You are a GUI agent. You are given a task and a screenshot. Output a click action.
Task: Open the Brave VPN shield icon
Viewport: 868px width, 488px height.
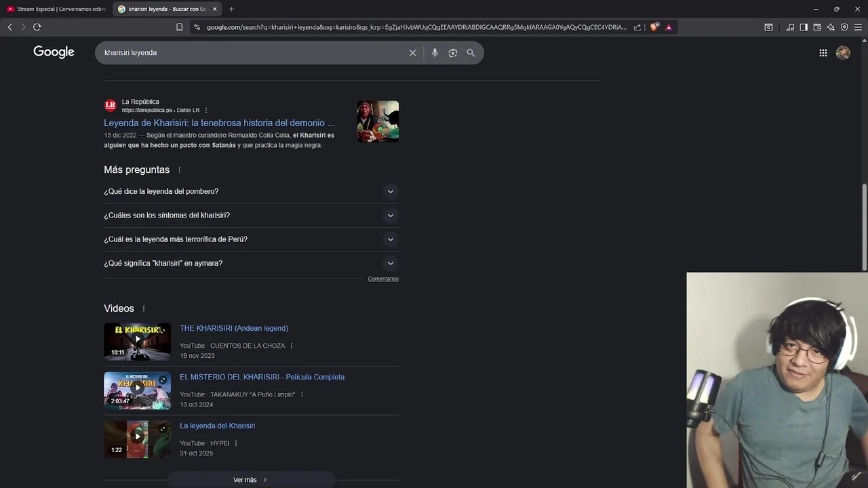pos(844,27)
